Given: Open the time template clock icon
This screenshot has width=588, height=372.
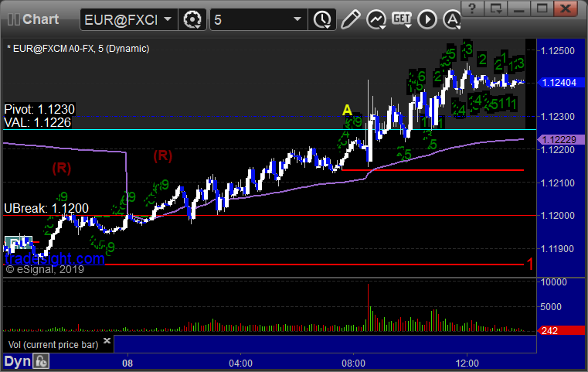Looking at the screenshot, I should click(x=322, y=19).
